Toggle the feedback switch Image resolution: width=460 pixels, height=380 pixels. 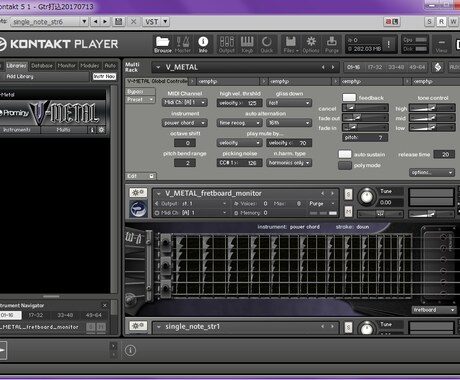pos(349,97)
